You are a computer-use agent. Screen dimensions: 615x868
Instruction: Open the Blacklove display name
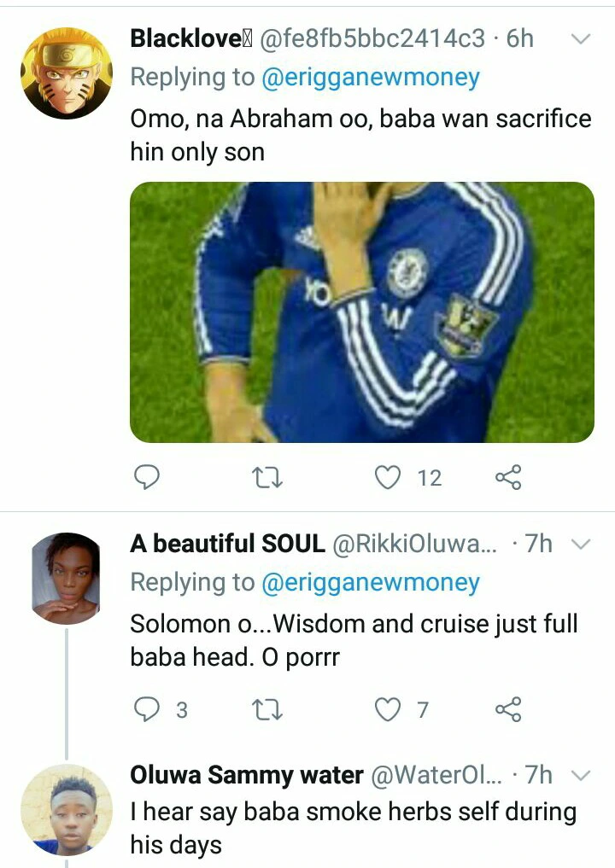pos(185,38)
